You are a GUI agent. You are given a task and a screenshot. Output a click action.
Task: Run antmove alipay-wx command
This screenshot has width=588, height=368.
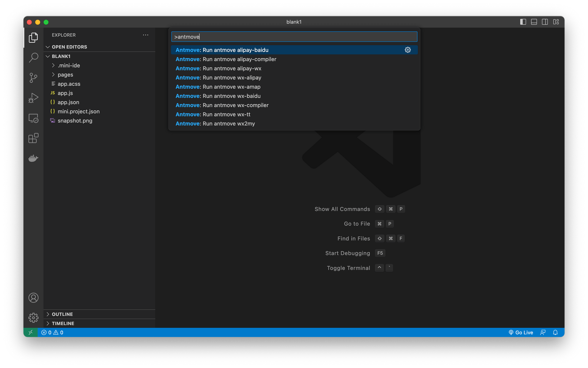294,68
